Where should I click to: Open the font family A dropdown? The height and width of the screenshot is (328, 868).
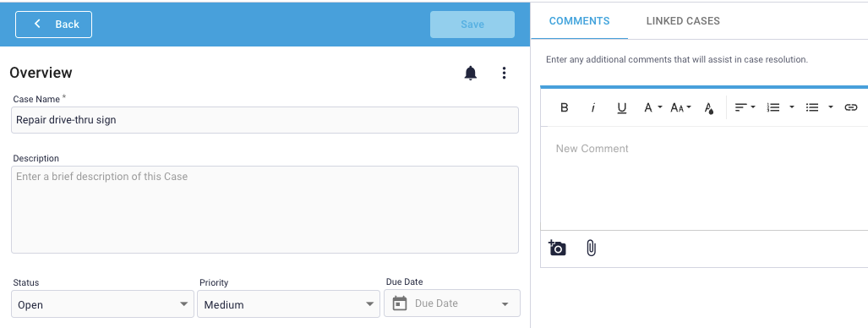pos(652,107)
